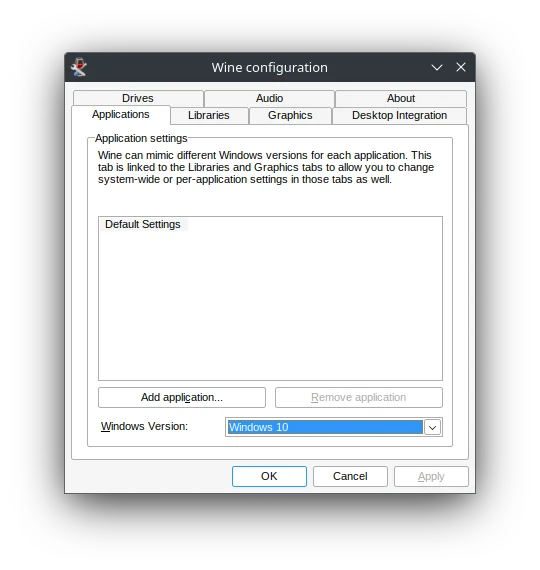This screenshot has height=570, width=540.
Task: Expand the Windows Version dropdown arrow
Action: pos(432,428)
